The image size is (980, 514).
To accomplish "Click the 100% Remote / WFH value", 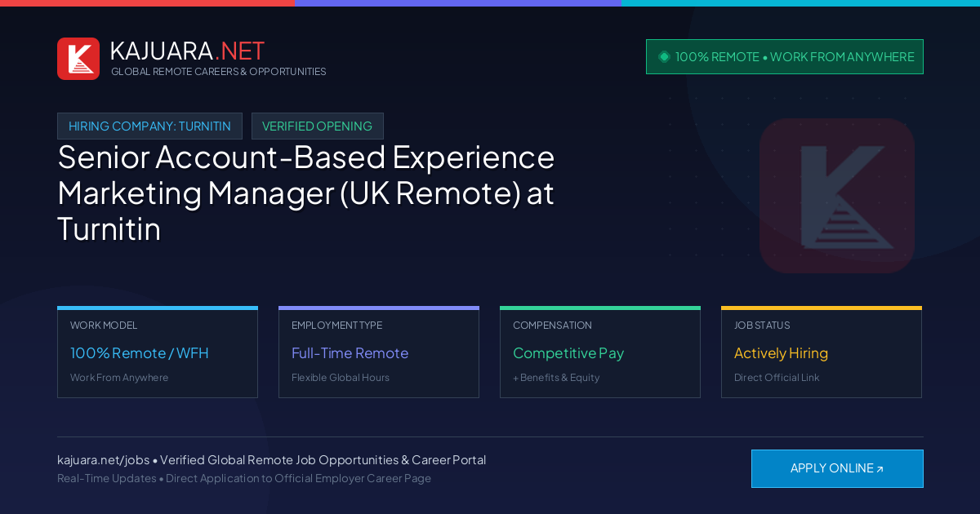I will tap(140, 353).
